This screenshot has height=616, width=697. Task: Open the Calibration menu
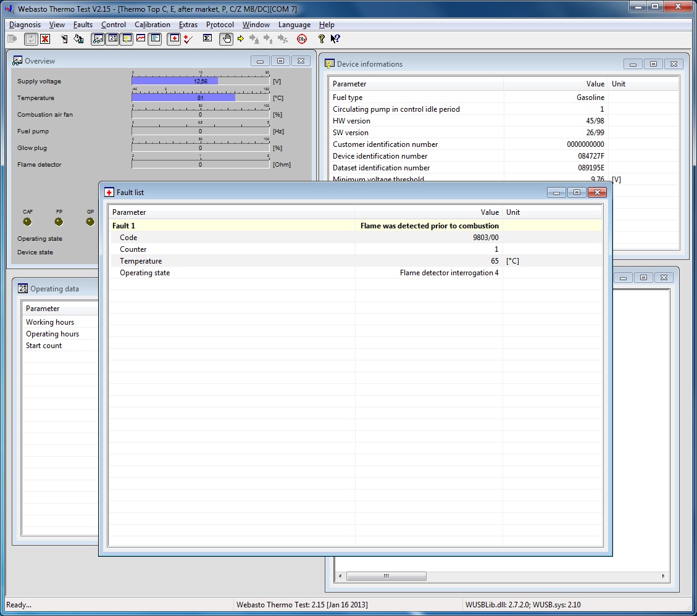click(152, 25)
